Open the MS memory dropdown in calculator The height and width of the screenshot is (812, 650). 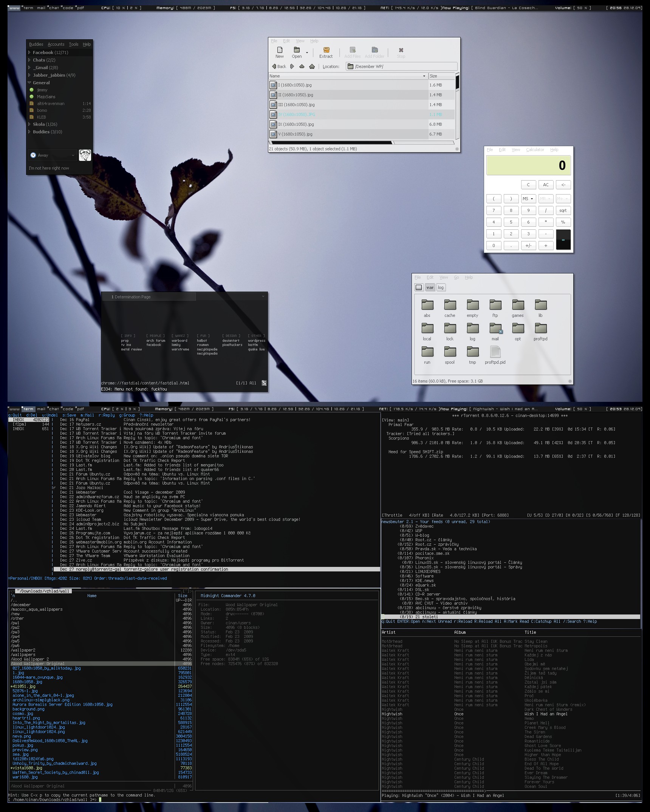point(528,199)
